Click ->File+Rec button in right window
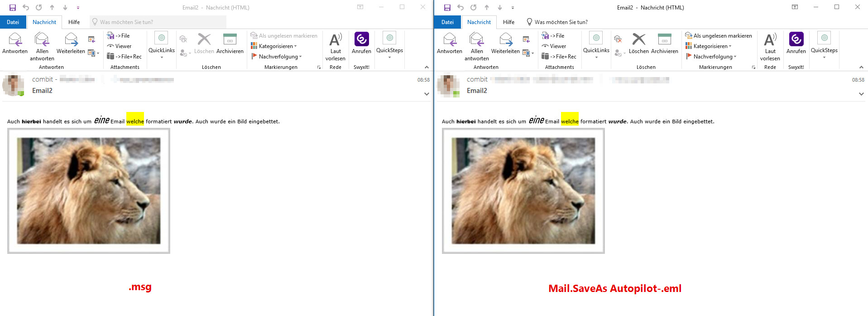The width and height of the screenshot is (868, 316). pyautogui.click(x=559, y=57)
